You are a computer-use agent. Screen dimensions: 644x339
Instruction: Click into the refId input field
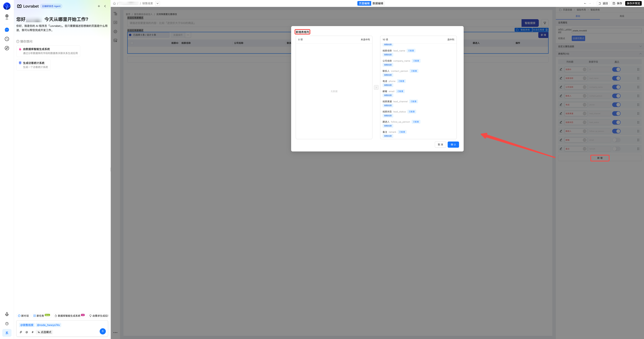click(607, 31)
